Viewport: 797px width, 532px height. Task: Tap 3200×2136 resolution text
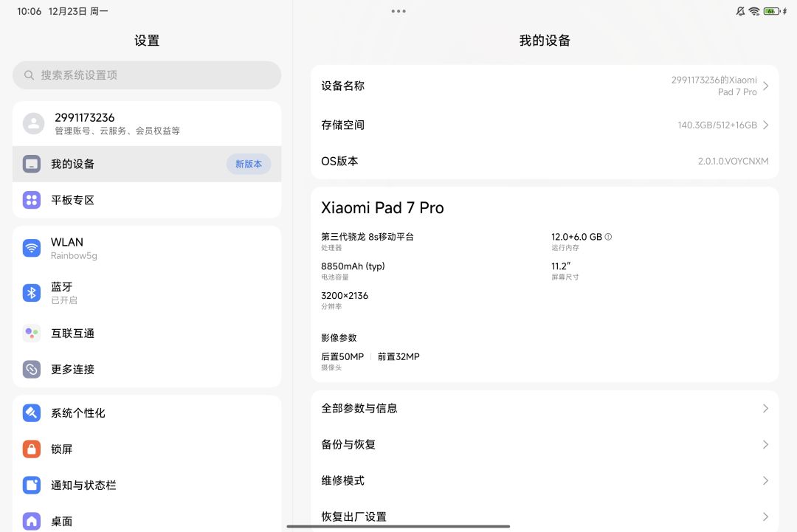(x=345, y=296)
